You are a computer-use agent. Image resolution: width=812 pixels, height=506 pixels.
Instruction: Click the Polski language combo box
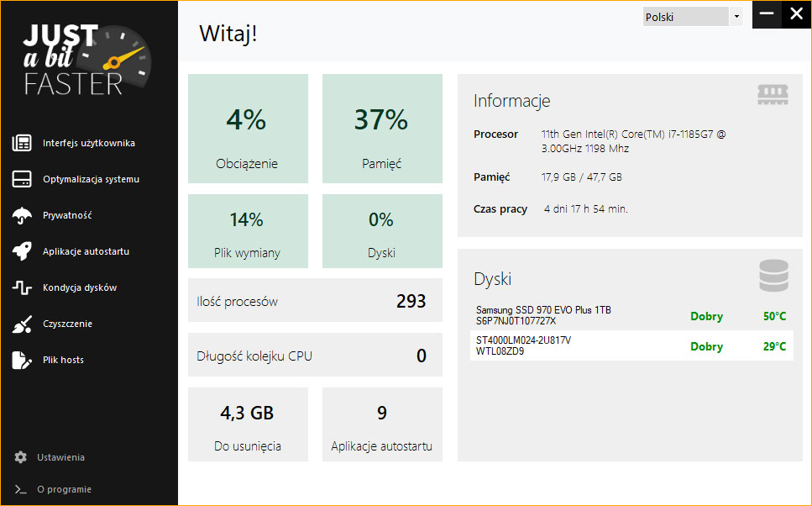(693, 17)
